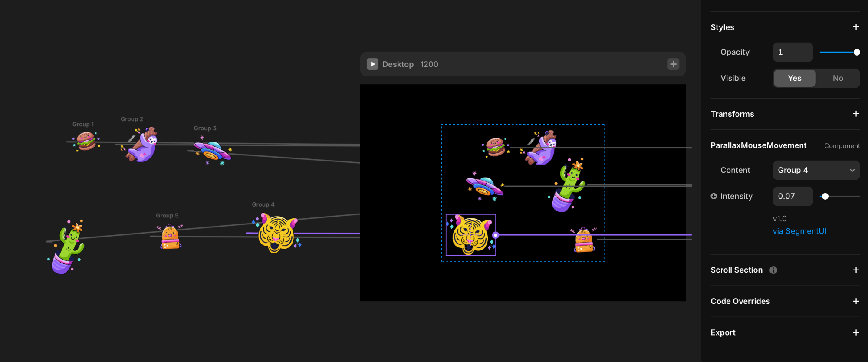Click the purple connector handle beside the tiger
This screenshot has height=362, width=868.
(496, 235)
